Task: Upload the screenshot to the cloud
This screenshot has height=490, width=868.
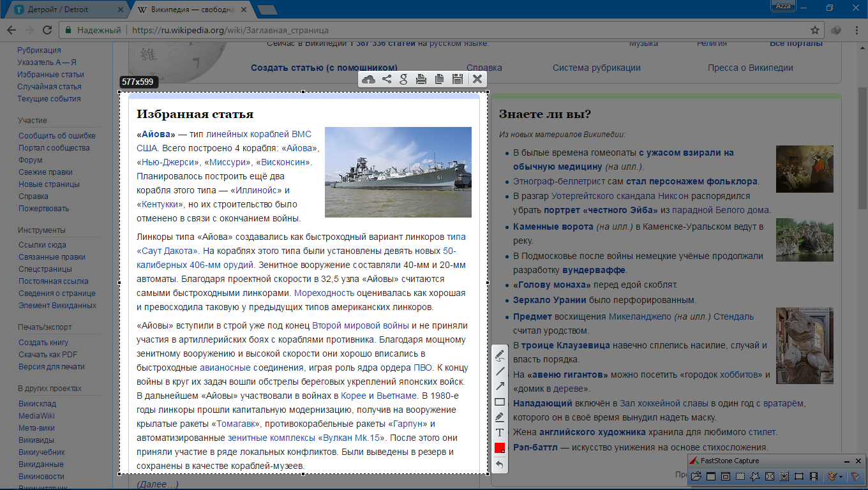Action: point(368,79)
